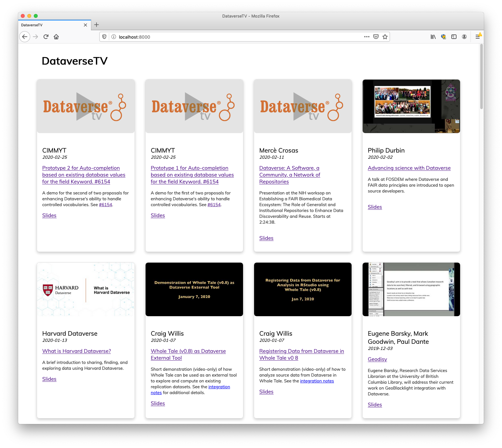Click the 2020-02-11 date text
Image resolution: width=502 pixels, height=448 pixels.
click(x=272, y=157)
